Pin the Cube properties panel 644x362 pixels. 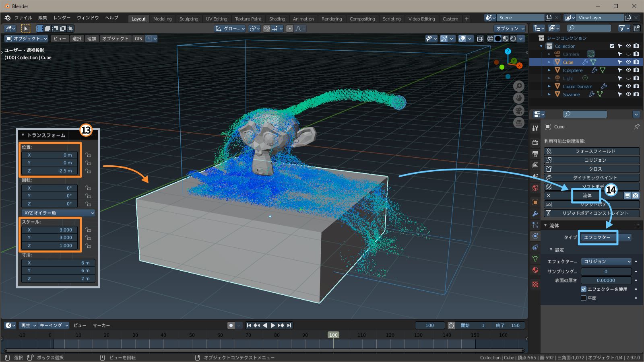[x=636, y=127]
